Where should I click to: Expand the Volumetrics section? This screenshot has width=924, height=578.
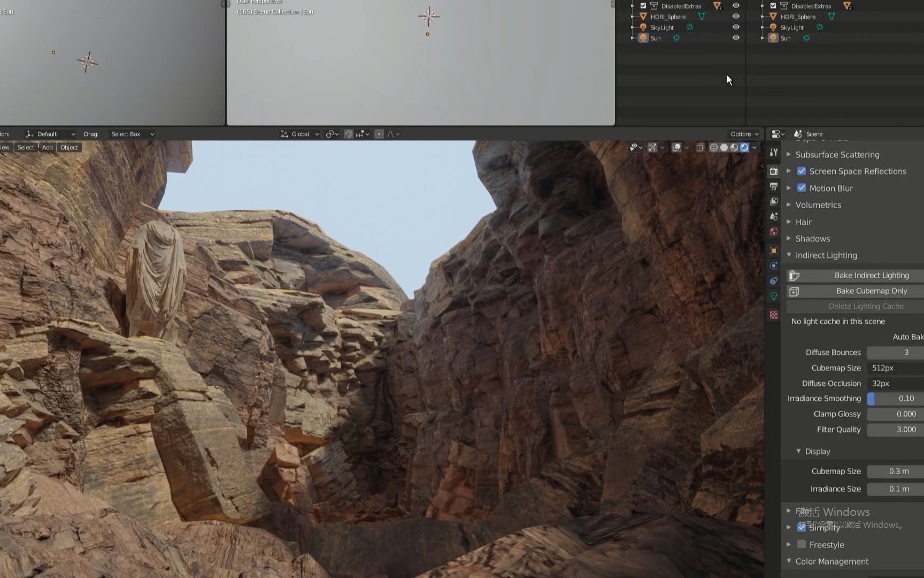pos(789,205)
